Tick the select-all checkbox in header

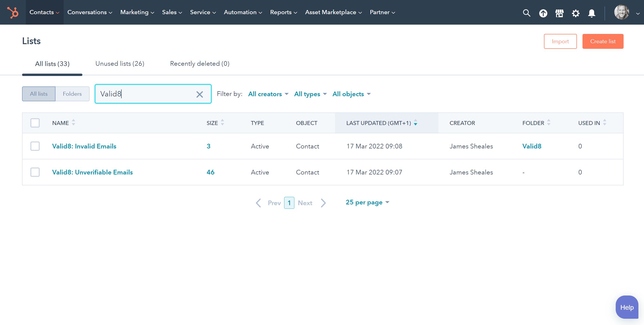[x=35, y=123]
